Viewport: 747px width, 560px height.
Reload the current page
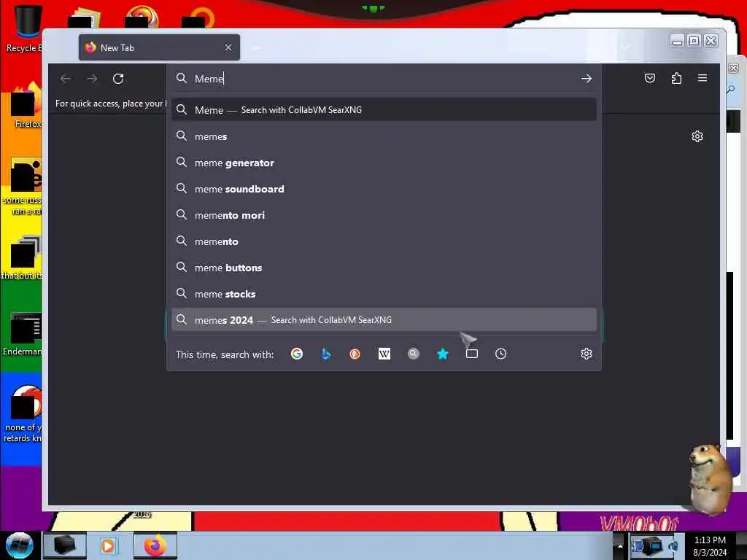coord(118,79)
